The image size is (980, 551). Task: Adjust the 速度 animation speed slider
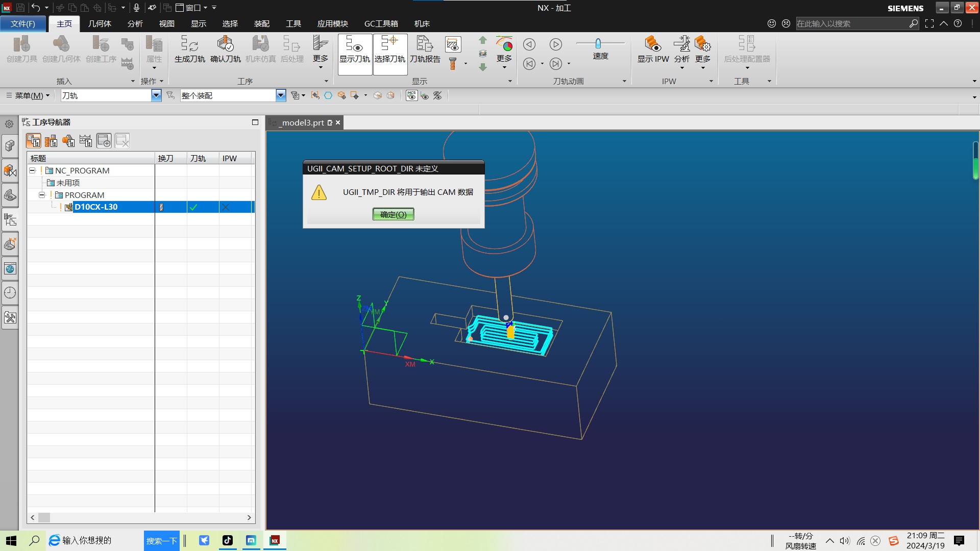tap(598, 43)
